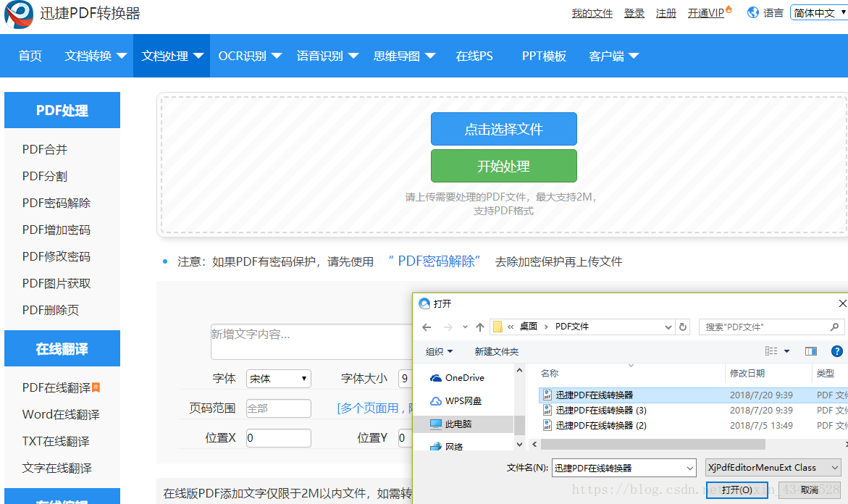Open the PPT模板 menu item
This screenshot has width=848, height=504.
point(544,56)
